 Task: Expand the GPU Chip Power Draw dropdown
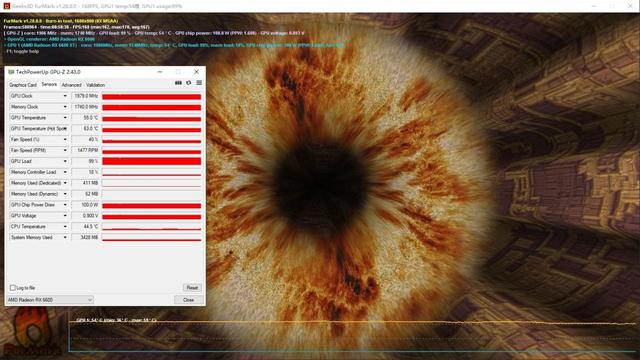(65, 205)
